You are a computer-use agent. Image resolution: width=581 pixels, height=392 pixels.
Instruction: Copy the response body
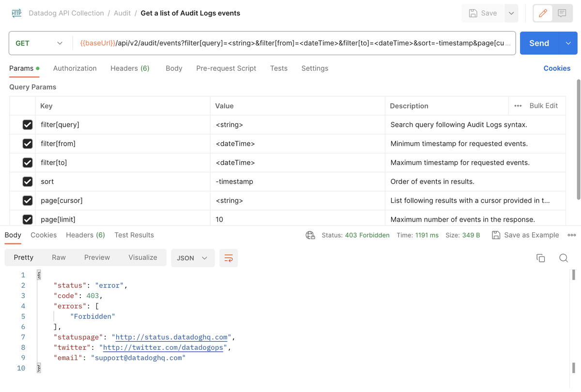(541, 258)
